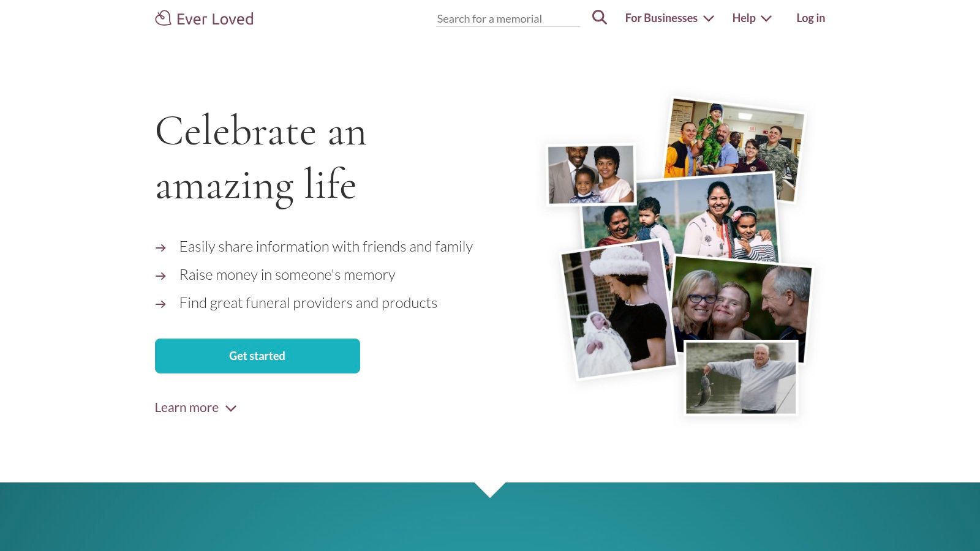Click arrow icon beside share information bullet
Viewport: 980px width, 551px height.
160,248
